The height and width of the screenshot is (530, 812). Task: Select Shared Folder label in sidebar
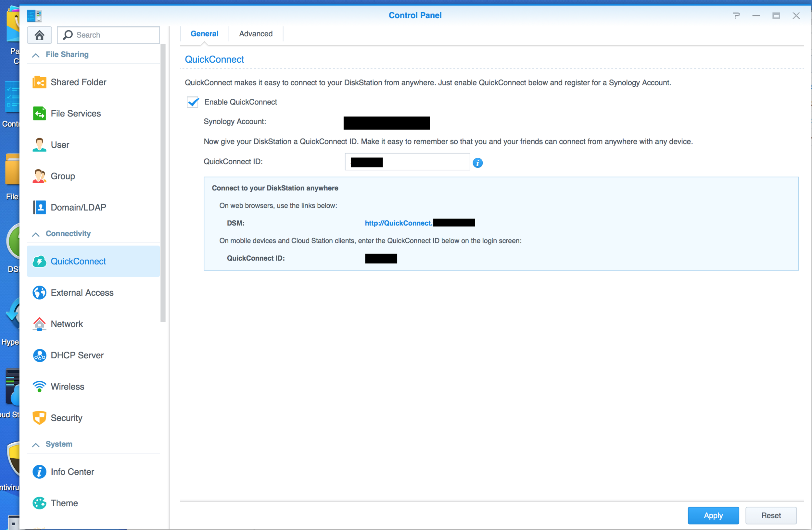[x=79, y=82]
